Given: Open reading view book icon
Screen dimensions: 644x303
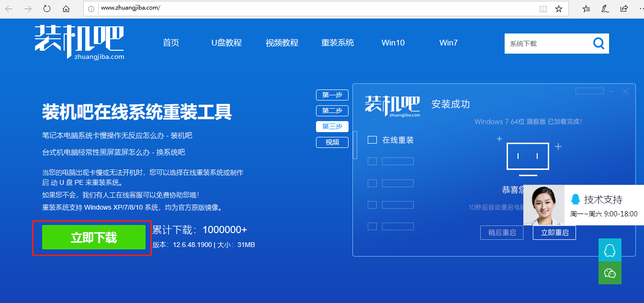Looking at the screenshot, I should tap(543, 9).
